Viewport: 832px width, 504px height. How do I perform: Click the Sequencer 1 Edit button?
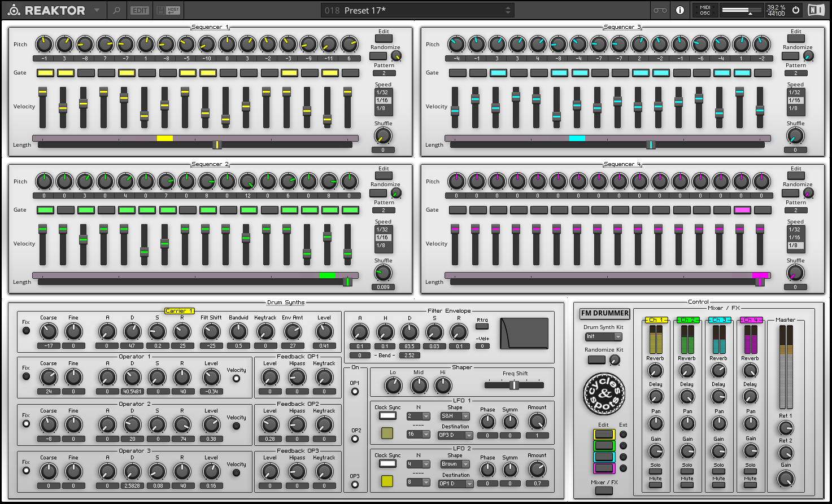pyautogui.click(x=384, y=38)
